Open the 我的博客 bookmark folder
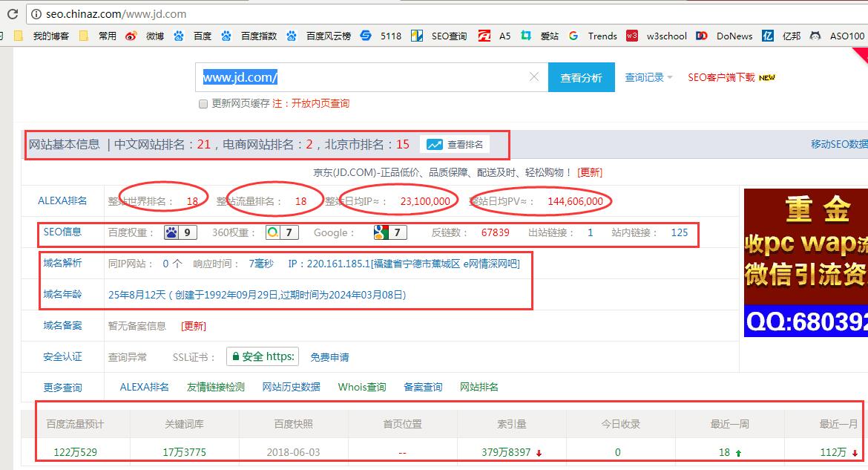 (42, 36)
